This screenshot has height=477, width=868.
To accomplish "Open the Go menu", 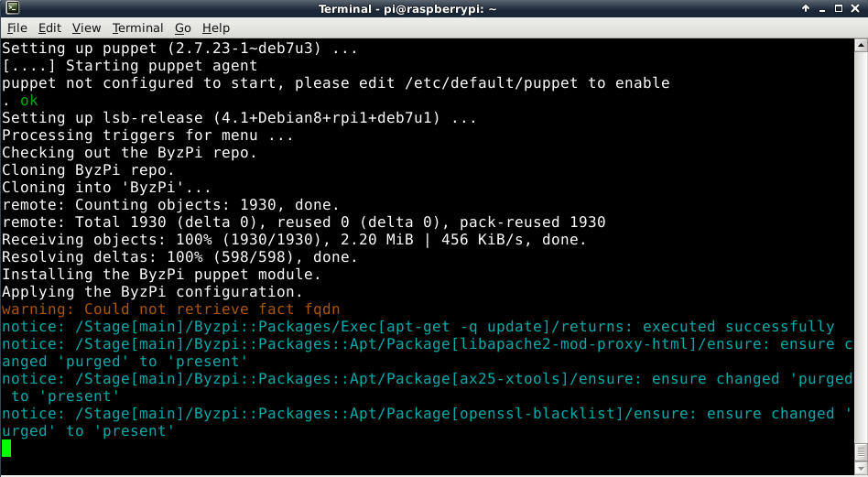I will tap(183, 28).
